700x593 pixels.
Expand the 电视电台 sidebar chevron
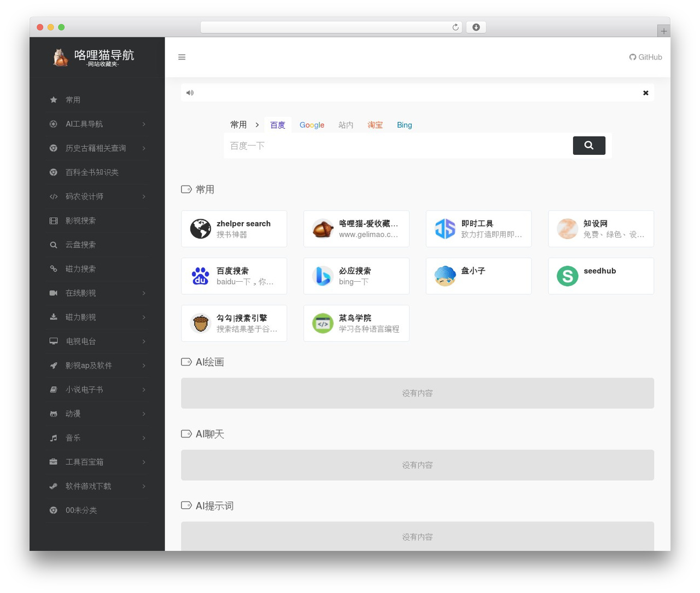(x=144, y=341)
